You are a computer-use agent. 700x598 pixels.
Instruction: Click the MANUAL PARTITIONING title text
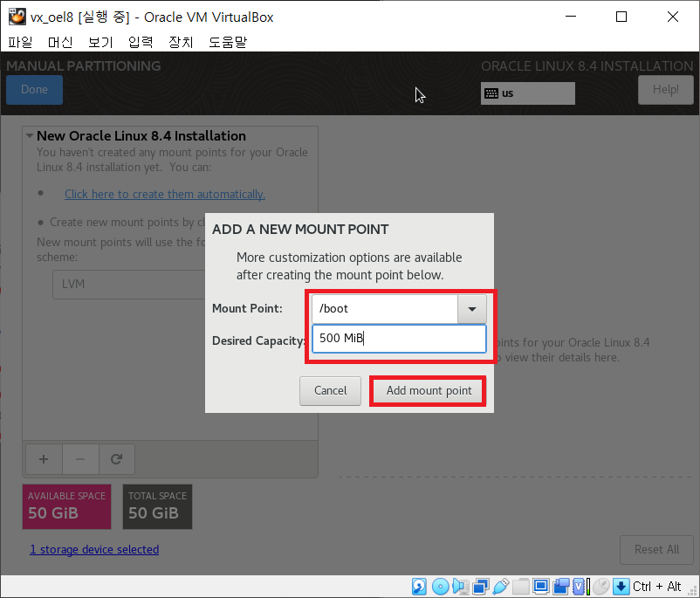click(x=84, y=65)
